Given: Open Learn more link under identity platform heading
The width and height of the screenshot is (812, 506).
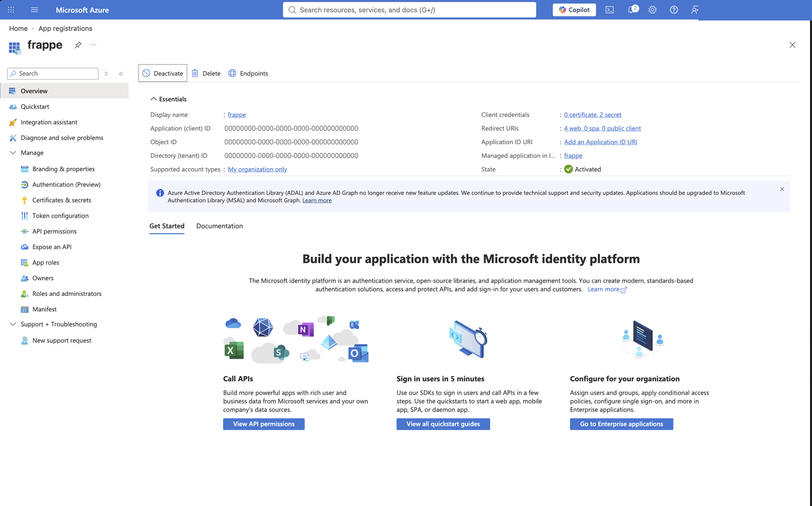Looking at the screenshot, I should (x=607, y=289).
